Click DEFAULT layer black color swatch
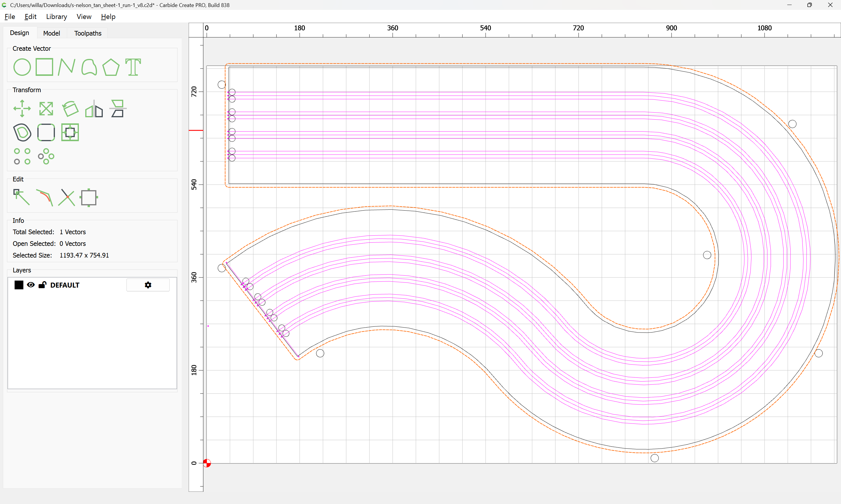The width and height of the screenshot is (841, 504). coord(19,285)
